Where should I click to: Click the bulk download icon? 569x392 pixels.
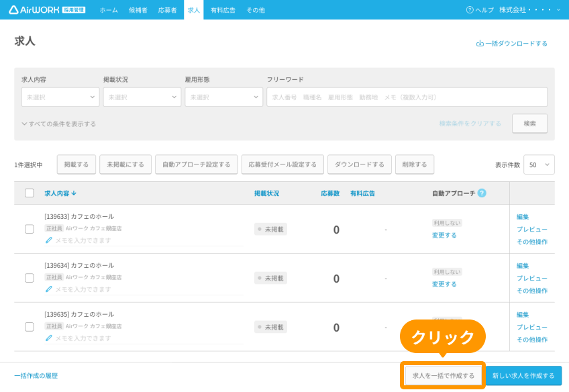(480, 44)
